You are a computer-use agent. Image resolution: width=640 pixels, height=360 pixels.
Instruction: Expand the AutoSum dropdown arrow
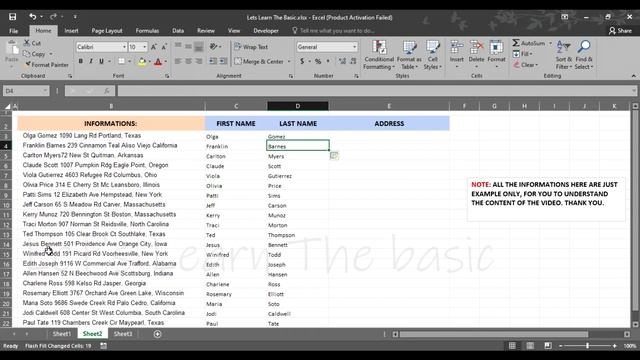click(550, 43)
